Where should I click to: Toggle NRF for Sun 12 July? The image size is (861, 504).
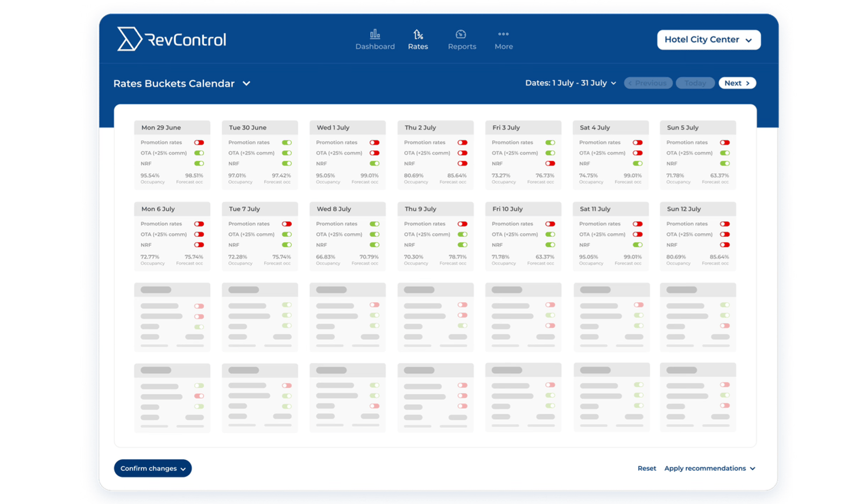(725, 245)
